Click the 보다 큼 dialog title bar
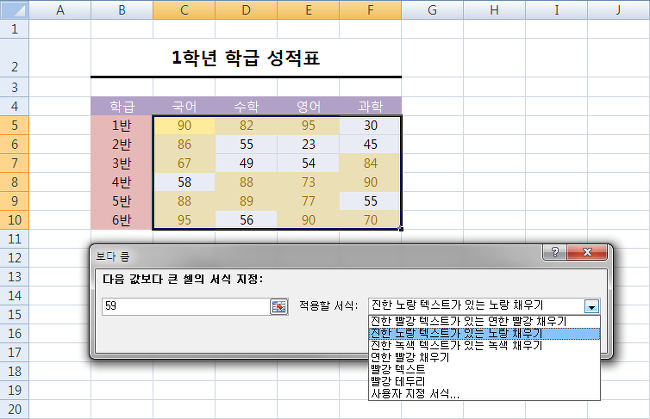 (x=315, y=256)
